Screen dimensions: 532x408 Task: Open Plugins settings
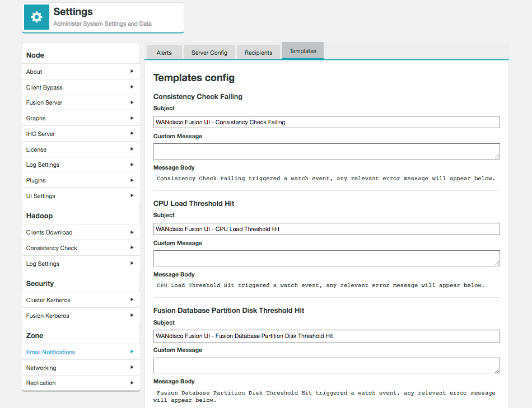[x=81, y=180]
